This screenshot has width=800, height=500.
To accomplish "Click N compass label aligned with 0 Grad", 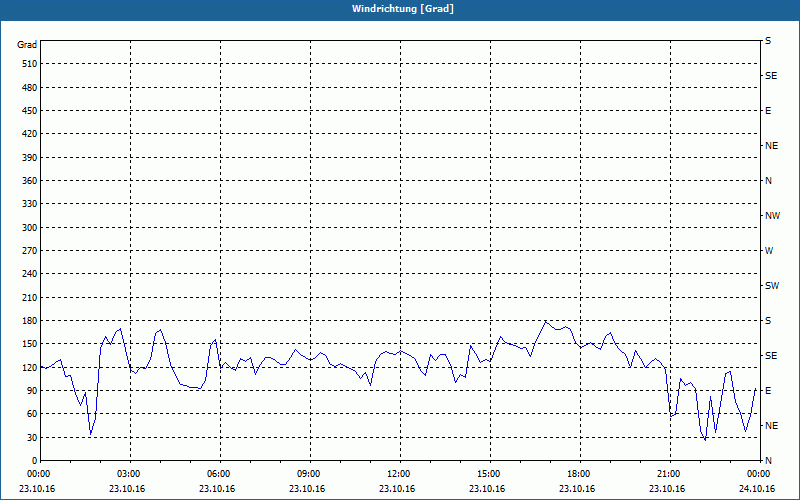I will click(768, 461).
